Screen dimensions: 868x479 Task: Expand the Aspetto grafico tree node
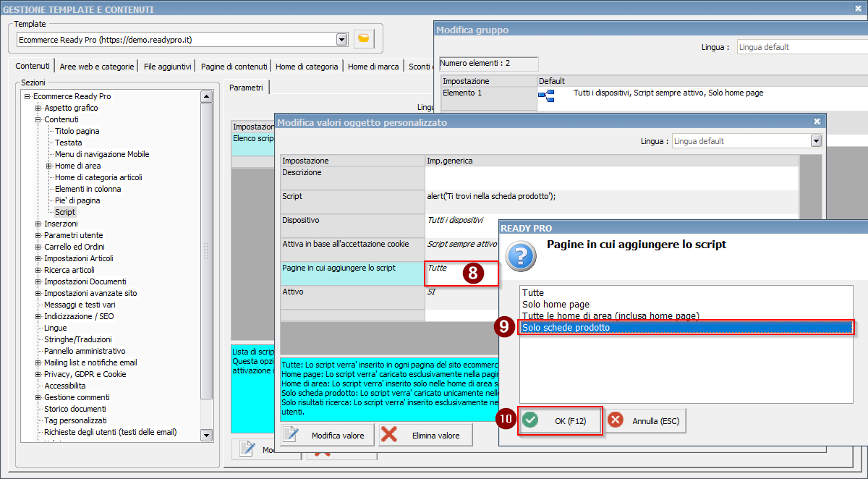(38, 108)
